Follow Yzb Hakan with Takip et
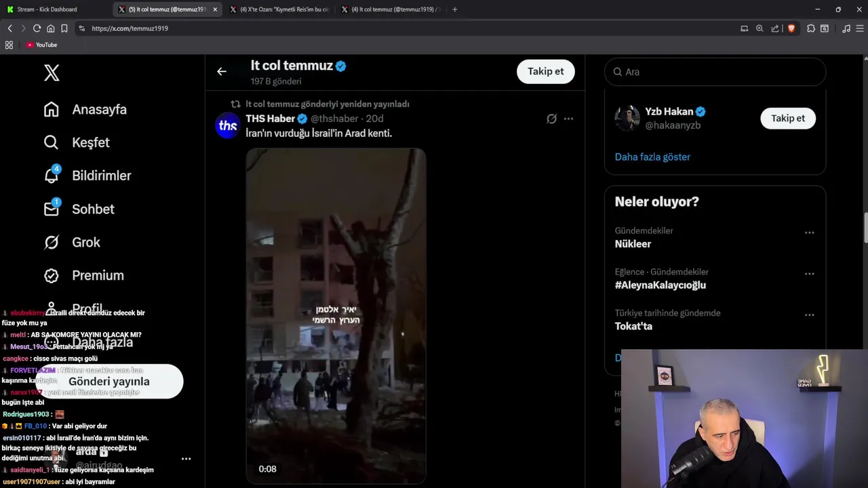Image resolution: width=868 pixels, height=488 pixels. pos(788,118)
